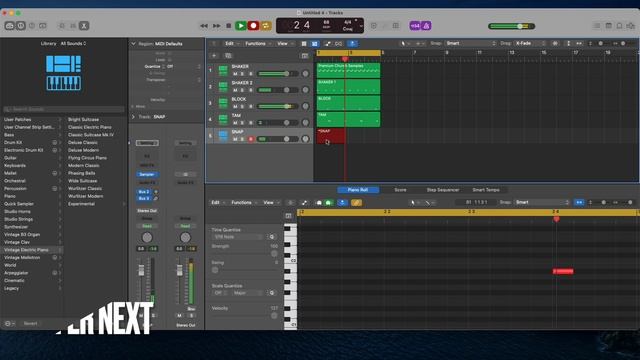Open Piano Roll Functions menu
Viewport: 640px width, 360px height.
point(244,202)
